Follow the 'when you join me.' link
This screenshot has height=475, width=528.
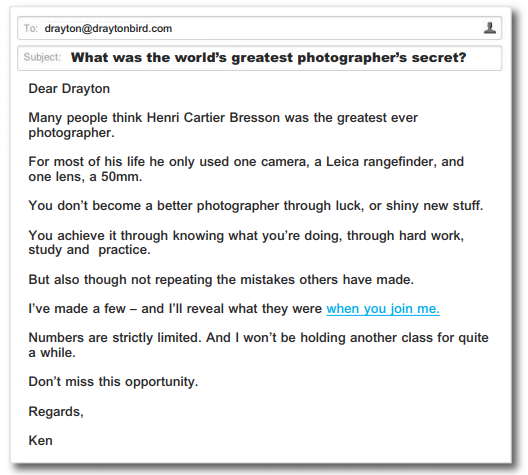383,308
